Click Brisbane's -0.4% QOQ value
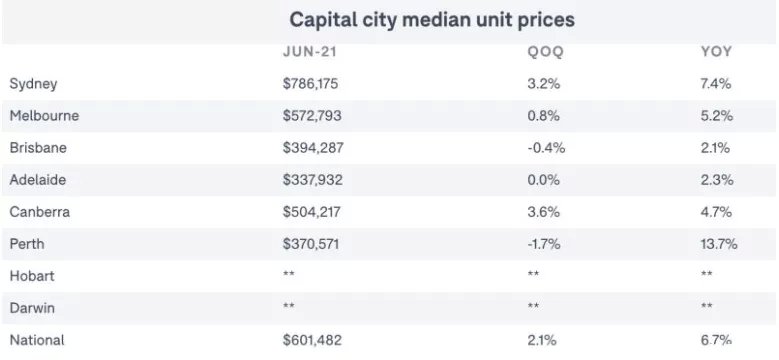Screen dimensions: 779x360 coord(546,148)
